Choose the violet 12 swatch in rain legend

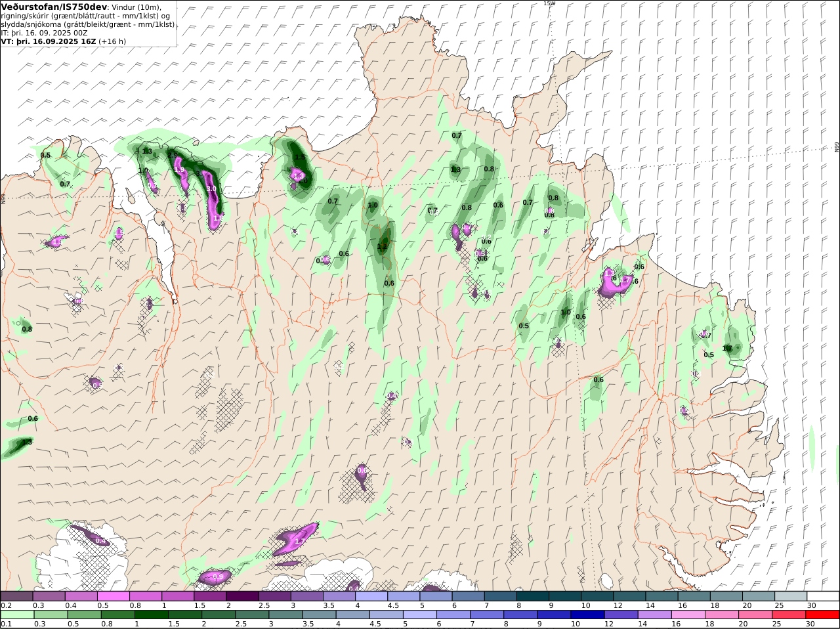(621, 615)
